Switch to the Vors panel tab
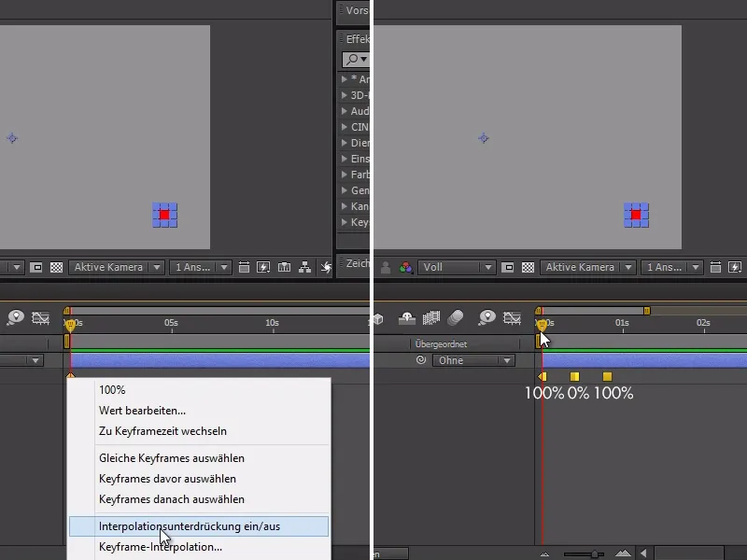The width and height of the screenshot is (747, 560). (x=357, y=10)
